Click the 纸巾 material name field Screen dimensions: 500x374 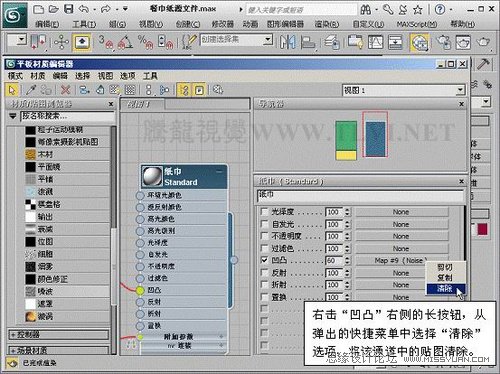point(360,196)
